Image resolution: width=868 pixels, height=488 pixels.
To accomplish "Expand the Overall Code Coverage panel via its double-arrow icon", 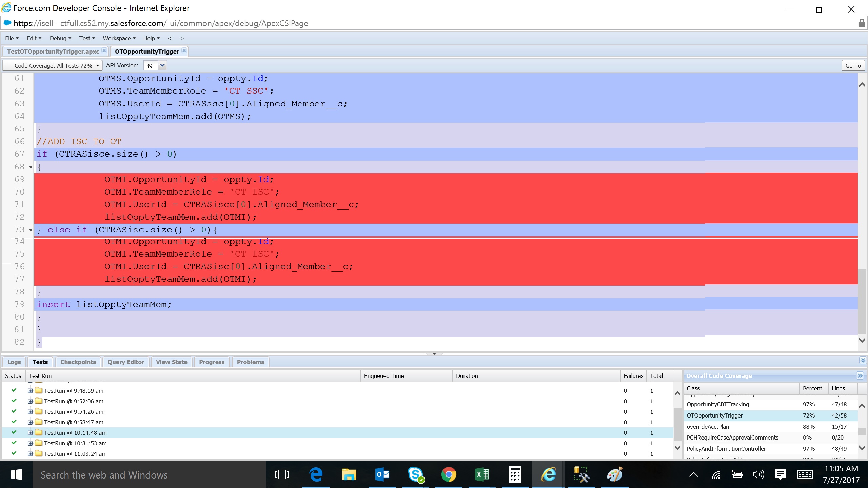I will coord(861,375).
